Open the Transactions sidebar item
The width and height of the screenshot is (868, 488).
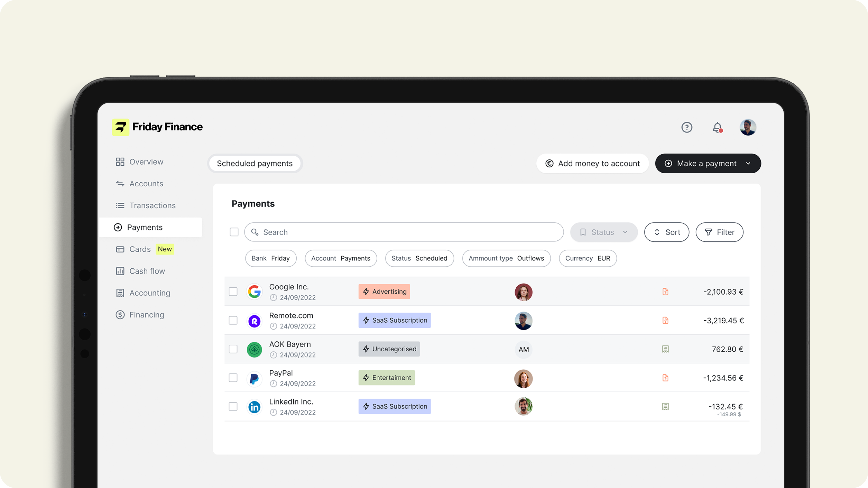152,205
